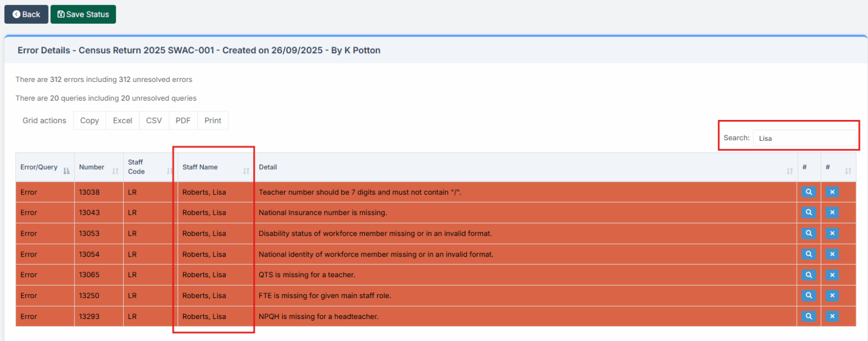Click the Save Status button
Screen dimensions: 868x341
tap(83, 14)
